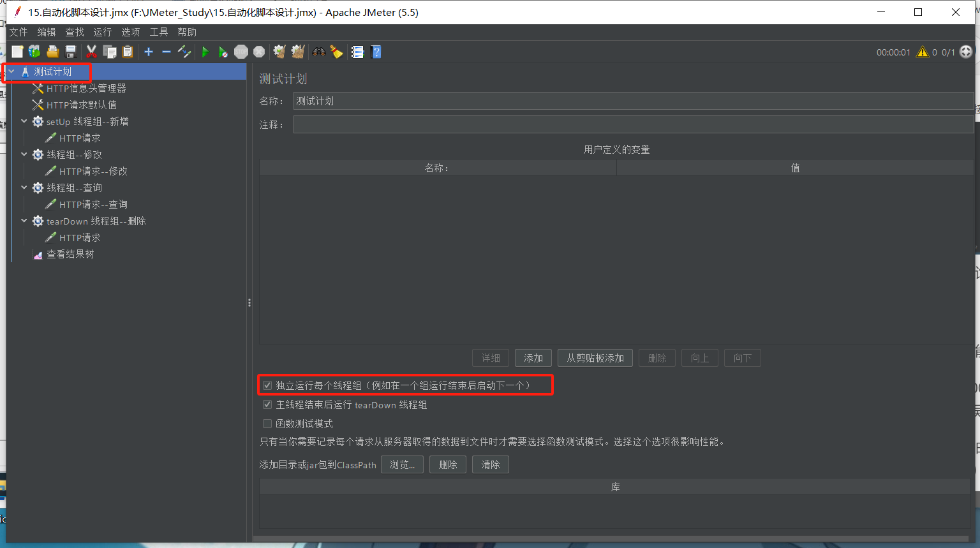Click the Clear icon with a single broom
980x548 pixels.
279,52
